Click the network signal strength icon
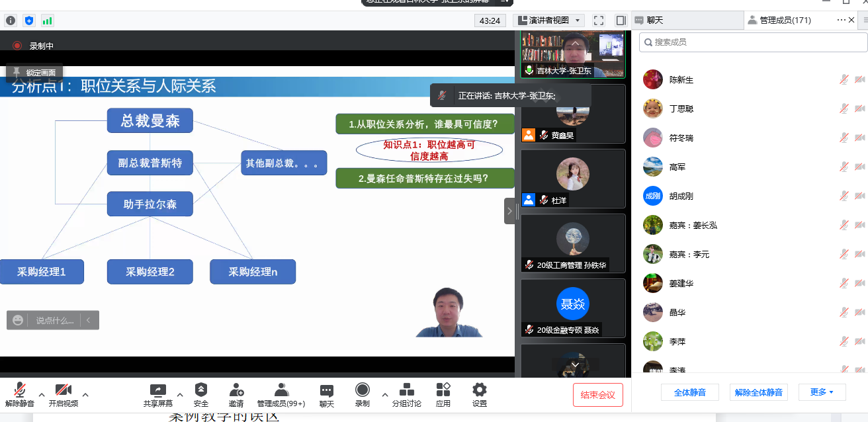The image size is (868, 422). click(48, 21)
